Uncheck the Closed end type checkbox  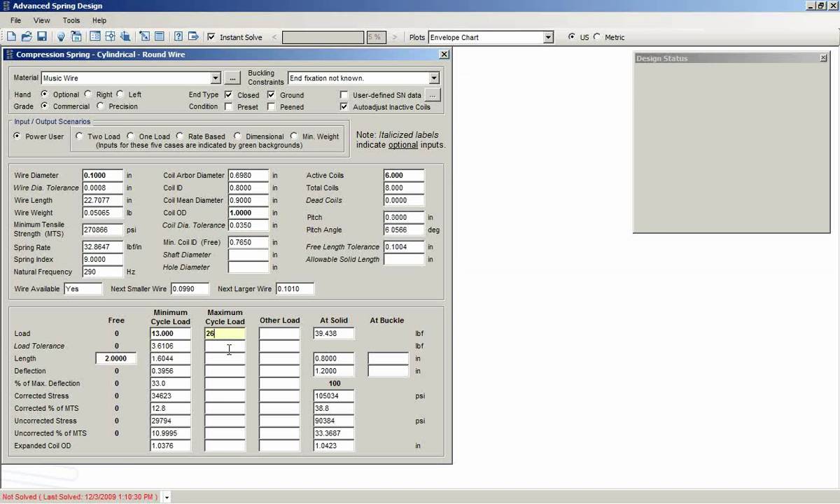coord(229,94)
